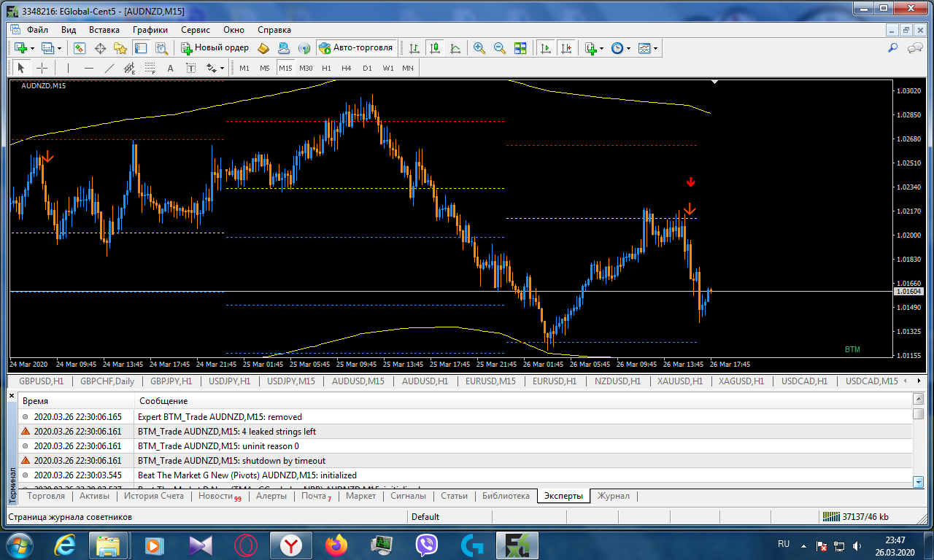
Task: Switch timeframe to H4
Action: pyautogui.click(x=346, y=68)
